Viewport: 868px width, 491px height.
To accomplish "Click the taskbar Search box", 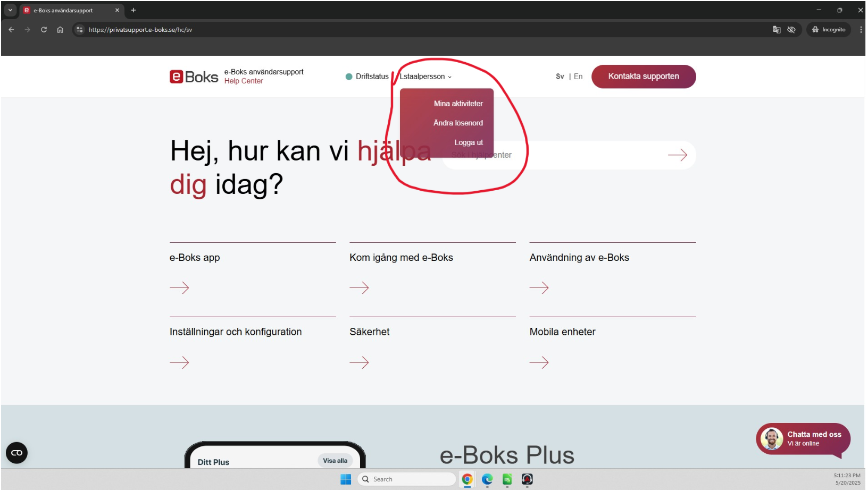I will [407, 480].
